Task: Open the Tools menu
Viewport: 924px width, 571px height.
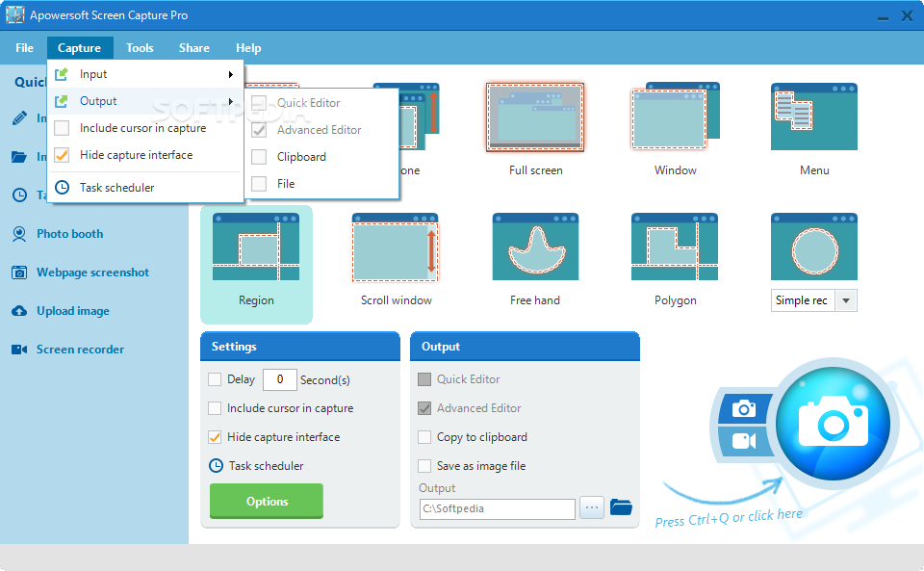Action: coord(140,48)
